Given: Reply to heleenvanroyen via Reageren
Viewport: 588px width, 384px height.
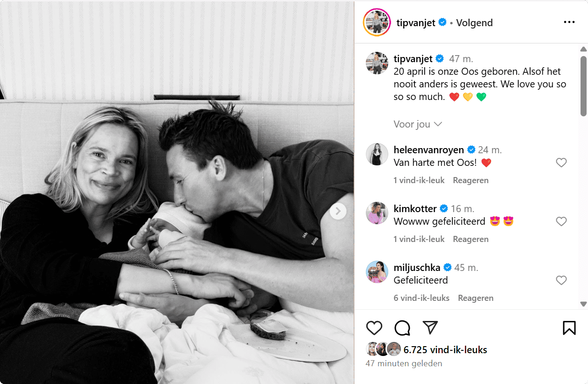Looking at the screenshot, I should point(470,180).
